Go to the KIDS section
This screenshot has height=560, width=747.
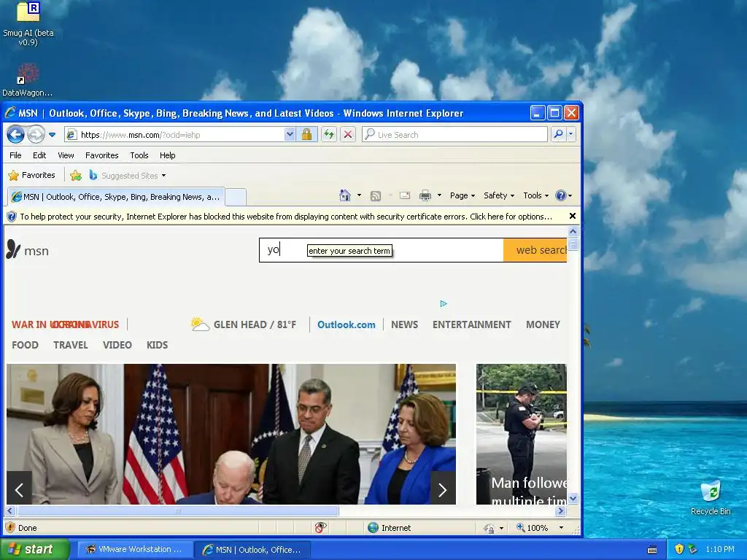tap(158, 345)
